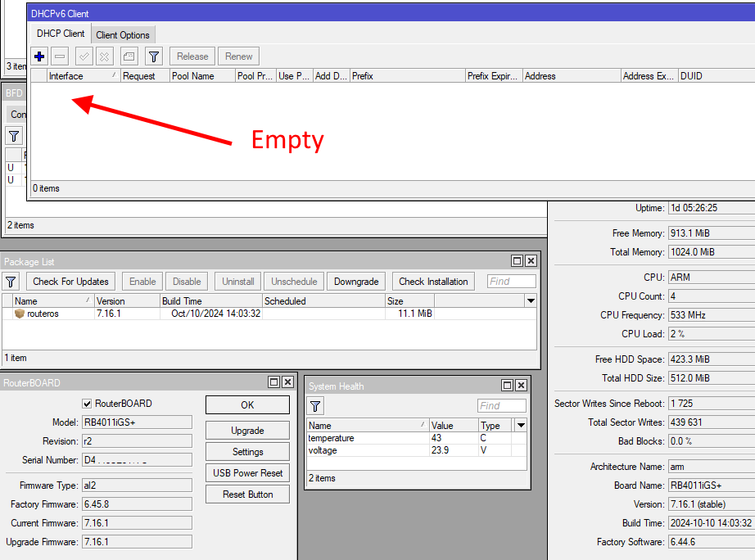This screenshot has height=560, width=755.
Task: Open the comment tool in DHCPv6 Client toolbar
Action: (129, 56)
